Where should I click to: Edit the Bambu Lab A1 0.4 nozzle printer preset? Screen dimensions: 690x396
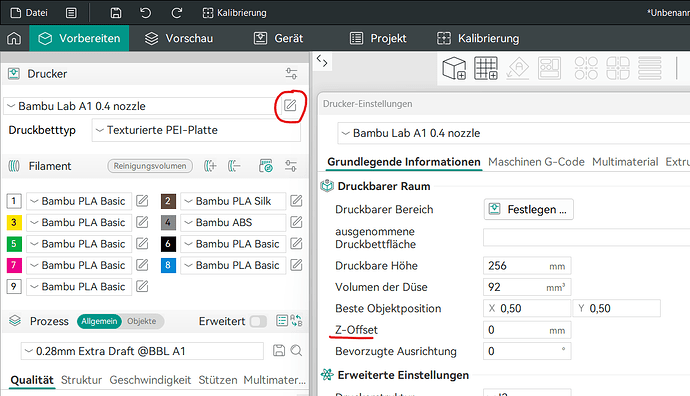pos(290,106)
